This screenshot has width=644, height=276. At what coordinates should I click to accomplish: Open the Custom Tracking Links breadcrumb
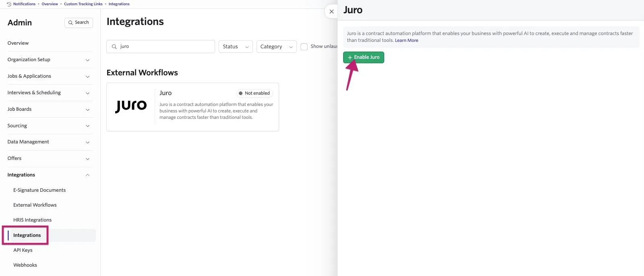pos(83,4)
